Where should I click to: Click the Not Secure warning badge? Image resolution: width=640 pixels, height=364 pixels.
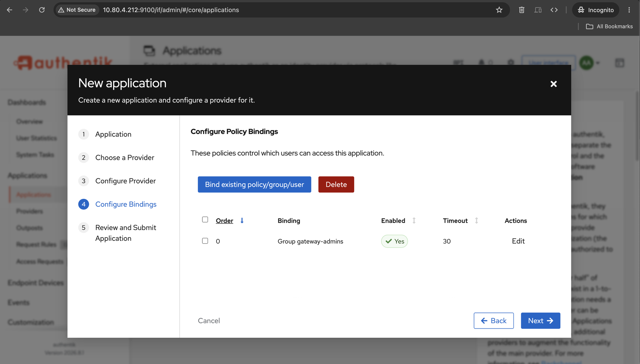[77, 10]
